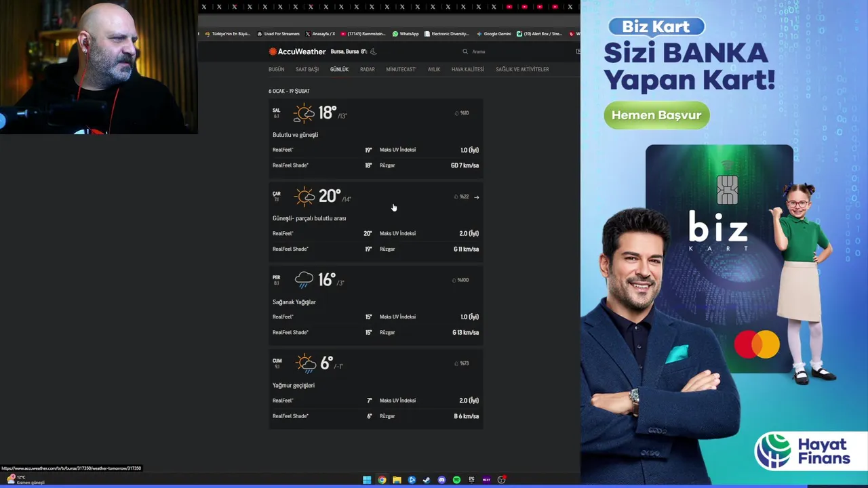Viewport: 868px width, 488px height.
Task: Click the "G 13 km/sa" wind value
Action: (x=465, y=332)
